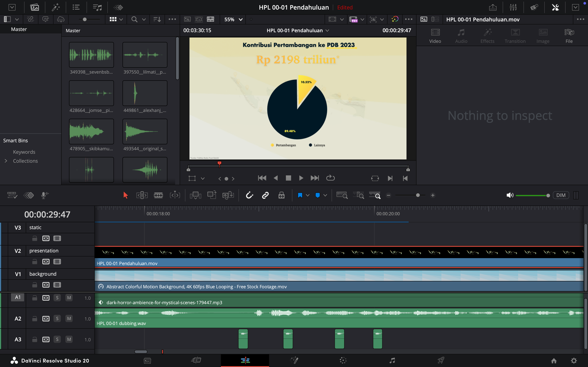Open the 55% viewer zoom dropdown
588x367 pixels.
[233, 19]
